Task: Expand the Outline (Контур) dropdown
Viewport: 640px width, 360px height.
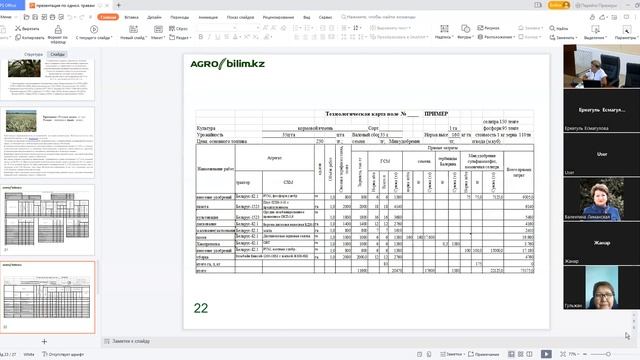Action: [530, 37]
